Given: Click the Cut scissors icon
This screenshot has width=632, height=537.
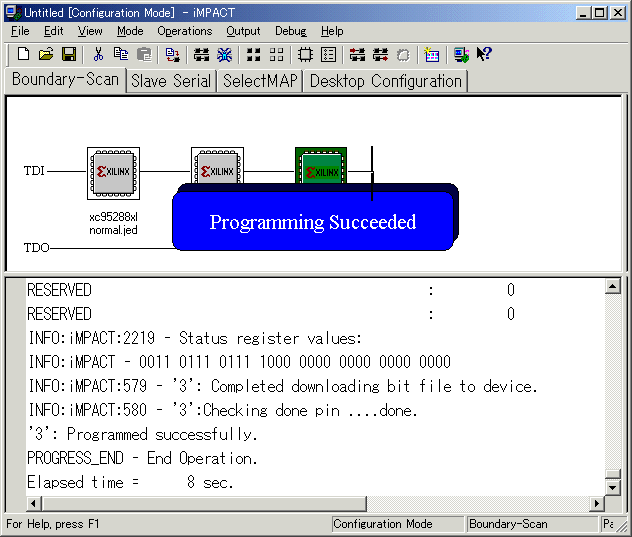Looking at the screenshot, I should 98,54.
